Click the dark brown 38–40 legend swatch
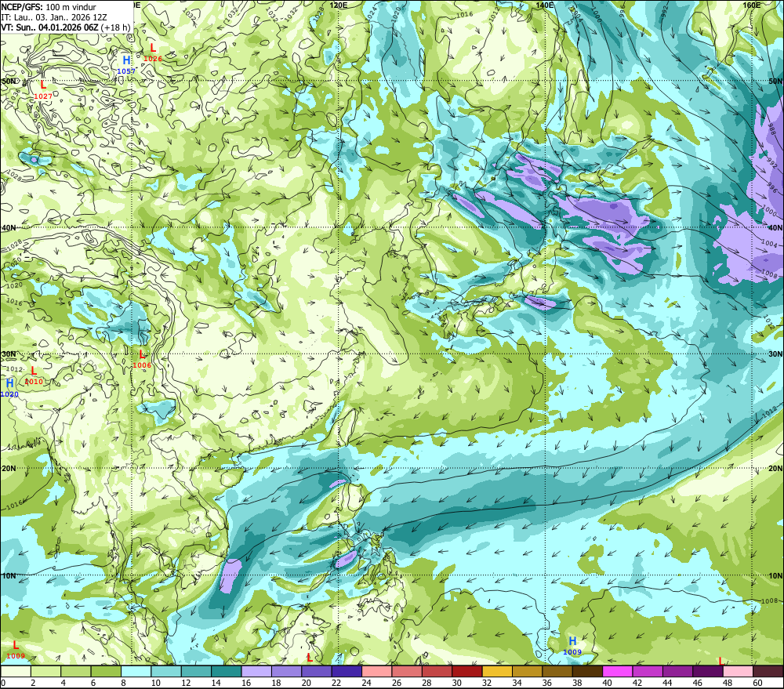784x689 pixels. pyautogui.click(x=587, y=671)
